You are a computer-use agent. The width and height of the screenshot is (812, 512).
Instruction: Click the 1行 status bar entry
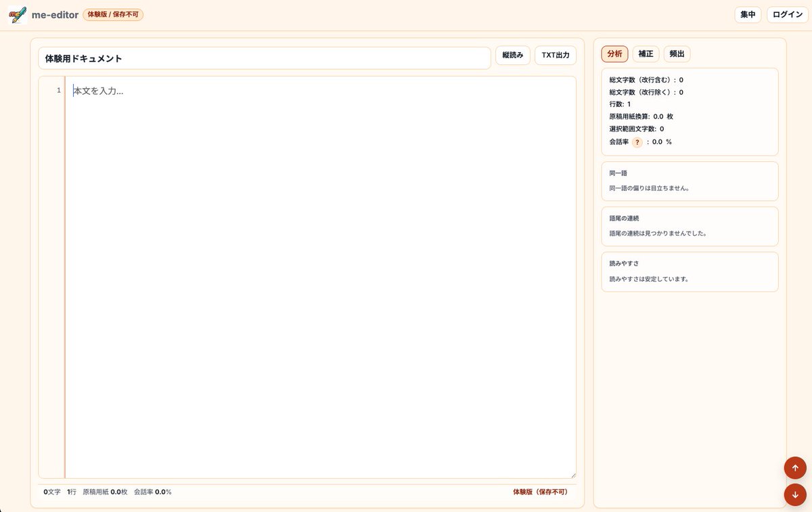71,492
